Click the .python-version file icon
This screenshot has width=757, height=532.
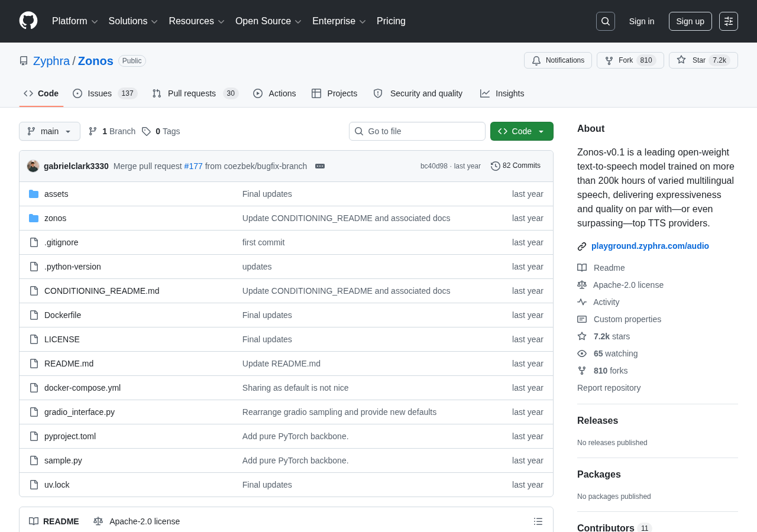pos(34,267)
